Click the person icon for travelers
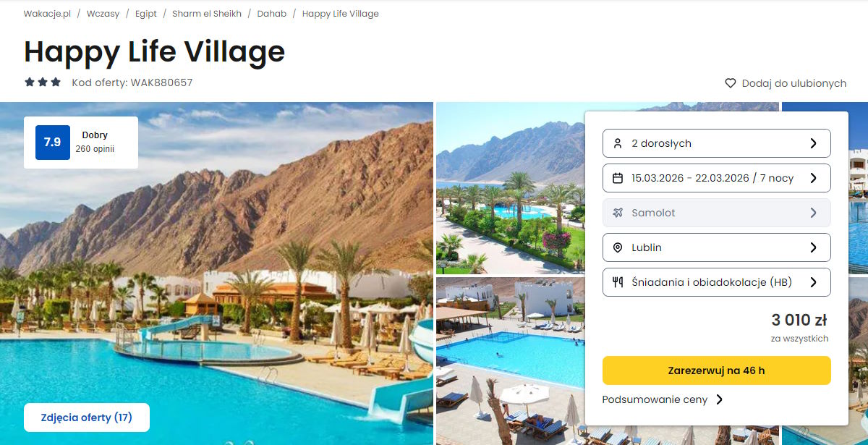The width and height of the screenshot is (868, 445). tap(618, 143)
